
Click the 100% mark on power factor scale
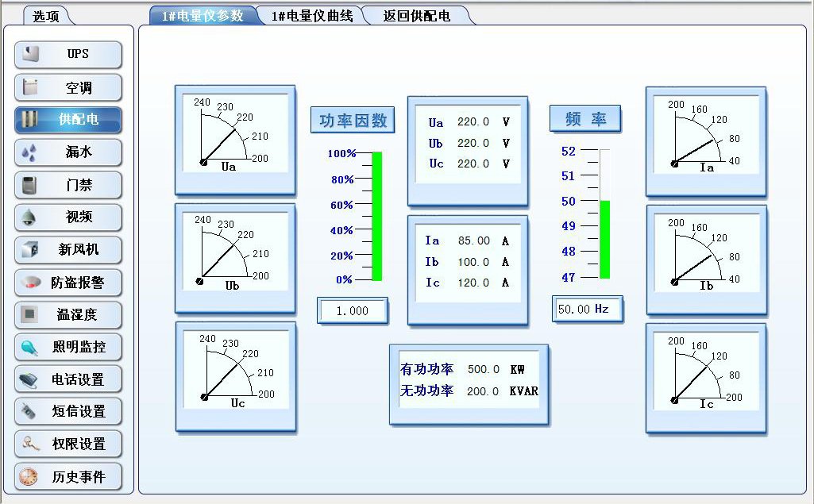click(342, 154)
